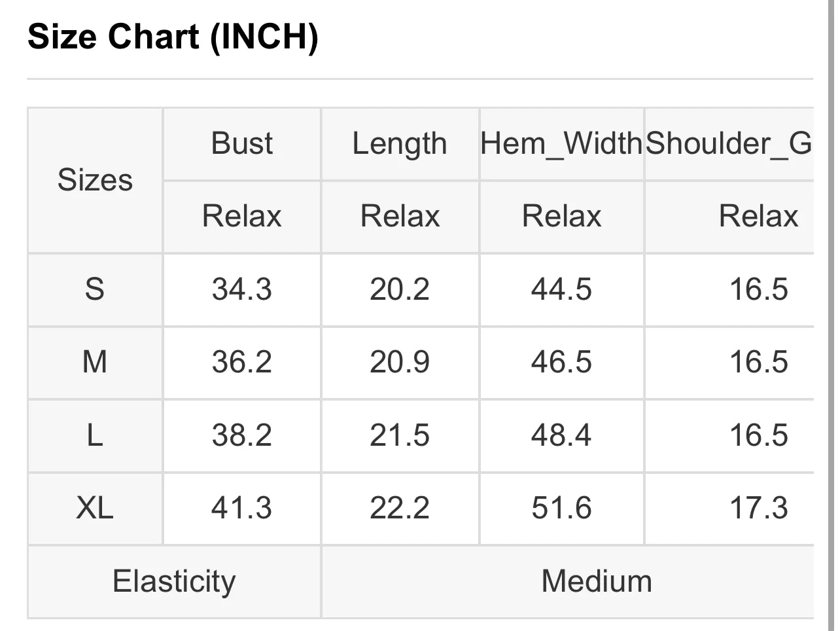
Task: Select the M size row label
Action: 95,362
